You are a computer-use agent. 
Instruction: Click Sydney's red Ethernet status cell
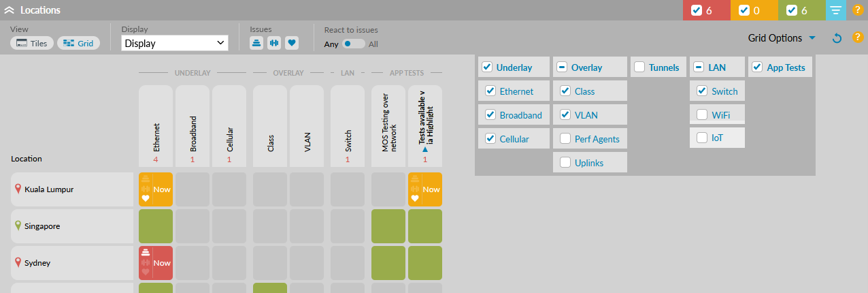(x=156, y=263)
